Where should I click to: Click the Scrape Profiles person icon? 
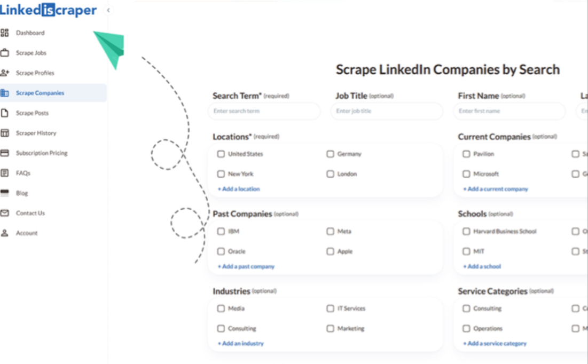pos(5,73)
